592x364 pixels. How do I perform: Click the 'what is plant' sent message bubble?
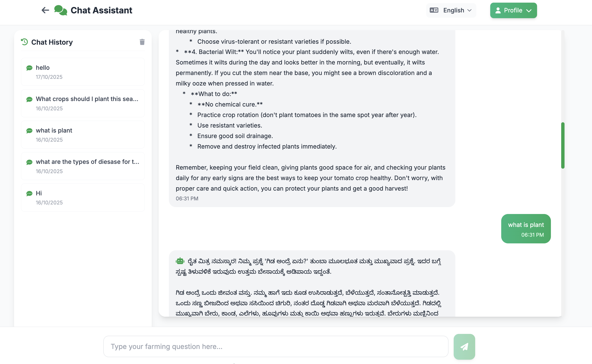click(526, 229)
